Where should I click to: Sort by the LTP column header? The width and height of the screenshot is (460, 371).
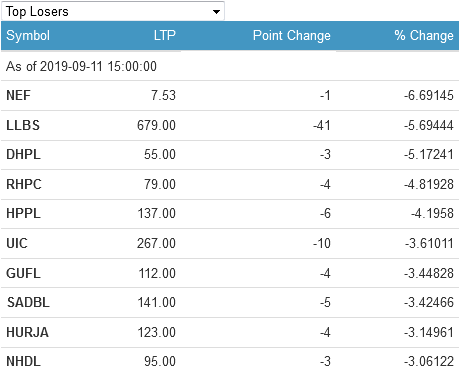[165, 35]
